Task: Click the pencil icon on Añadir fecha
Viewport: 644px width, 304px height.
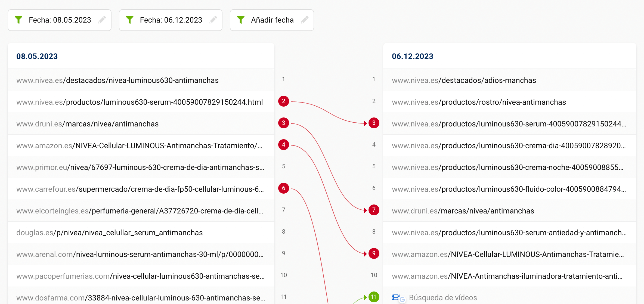Action: (305, 20)
